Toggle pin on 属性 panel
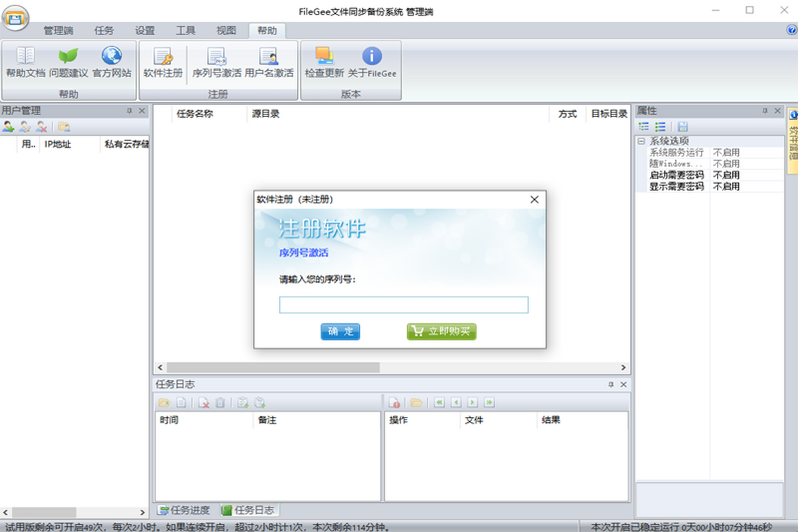 [x=765, y=111]
